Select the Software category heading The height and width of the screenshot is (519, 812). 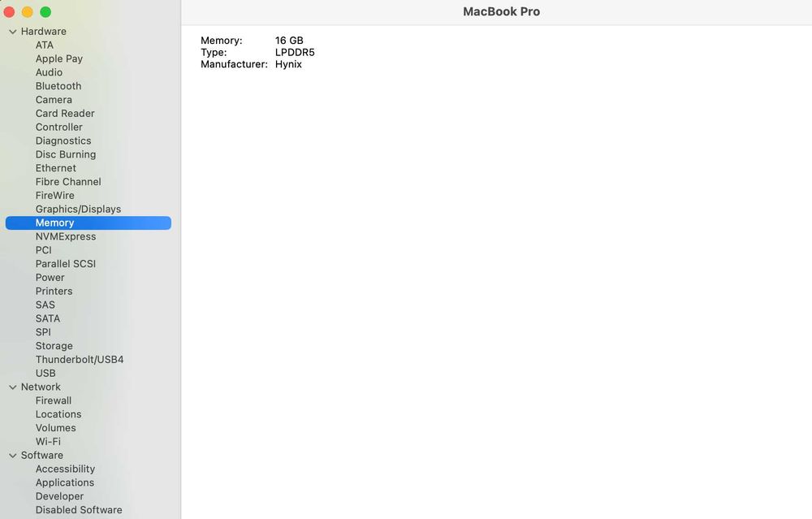pyautogui.click(x=42, y=456)
